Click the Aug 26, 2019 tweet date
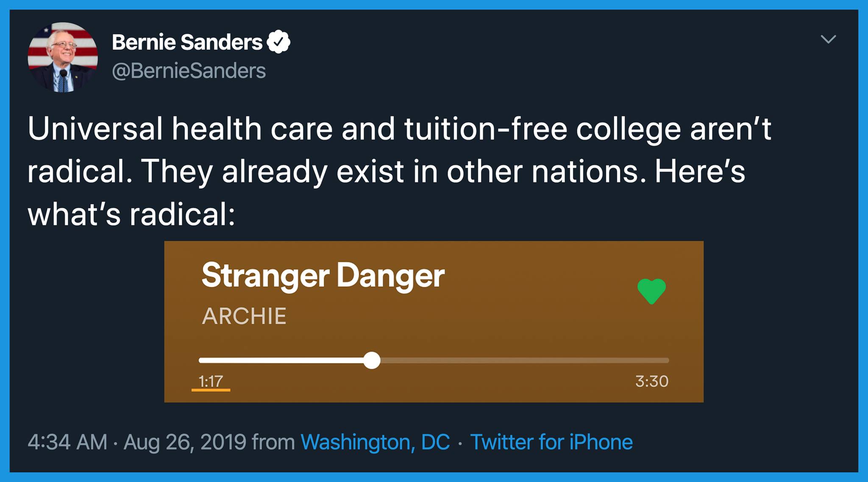This screenshot has width=868, height=482. coord(185,442)
